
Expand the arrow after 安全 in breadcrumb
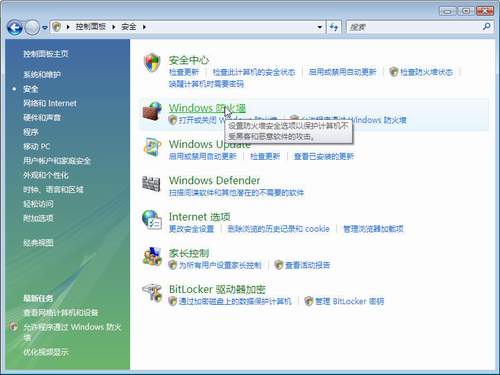click(144, 27)
